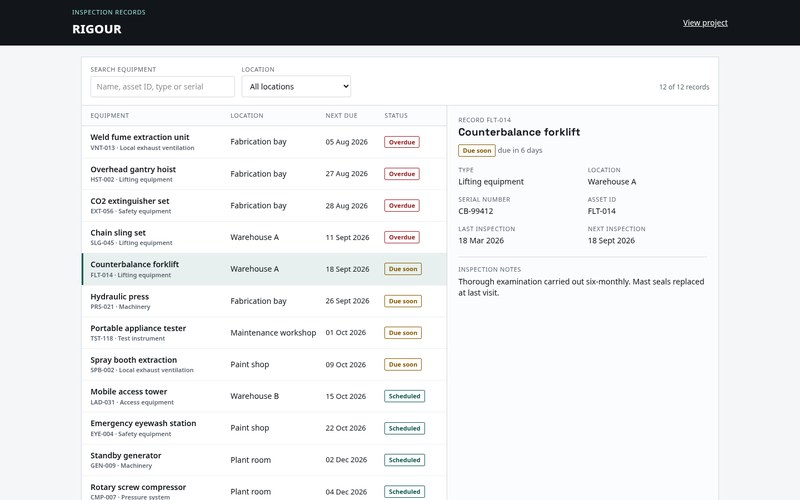This screenshot has height=500, width=800.
Task: Click the 02 Dec 2026 due date
Action: [x=346, y=460]
